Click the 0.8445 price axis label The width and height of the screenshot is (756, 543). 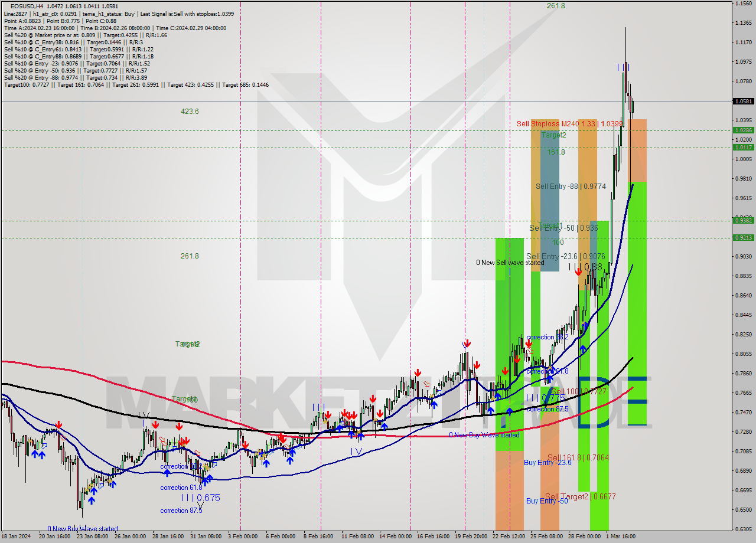[x=744, y=315]
